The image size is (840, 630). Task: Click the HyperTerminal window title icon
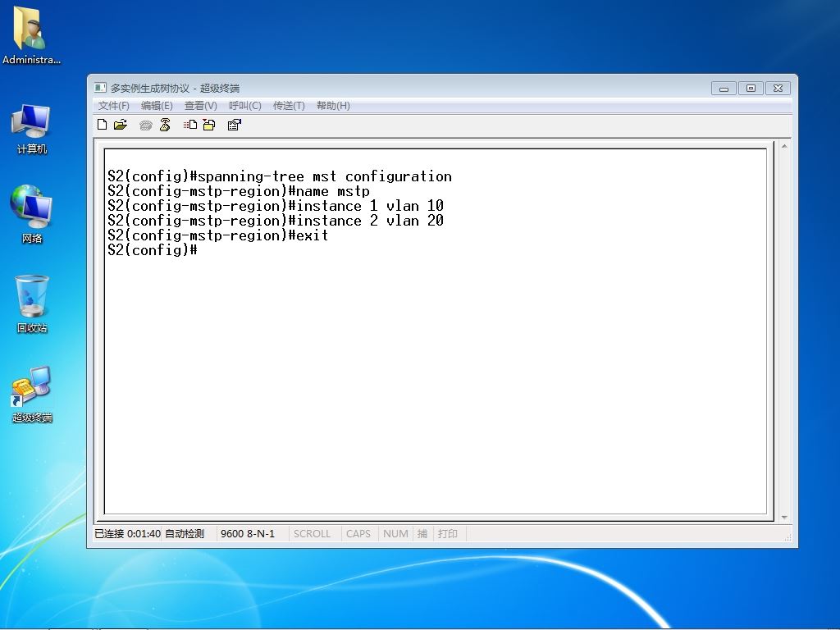click(x=100, y=87)
